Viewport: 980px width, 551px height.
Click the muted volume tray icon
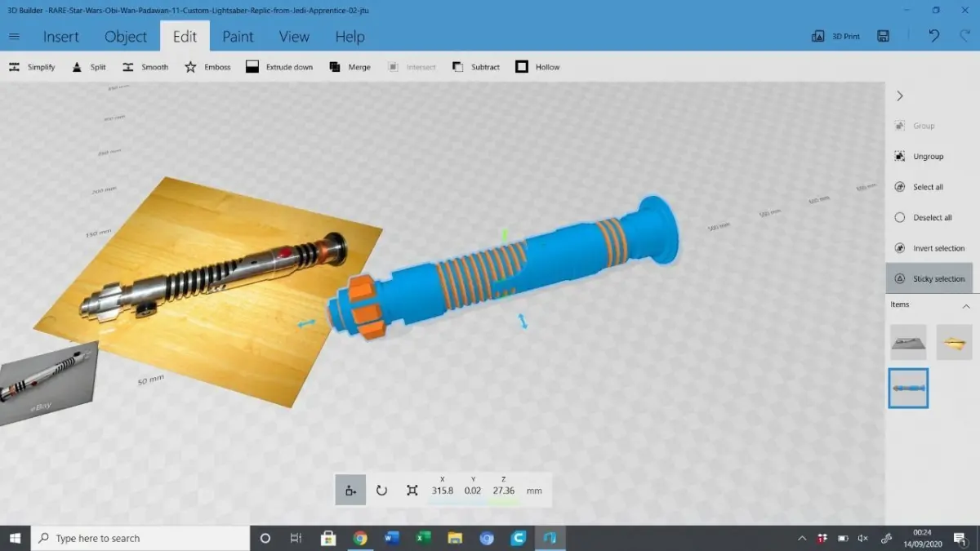[x=863, y=538]
